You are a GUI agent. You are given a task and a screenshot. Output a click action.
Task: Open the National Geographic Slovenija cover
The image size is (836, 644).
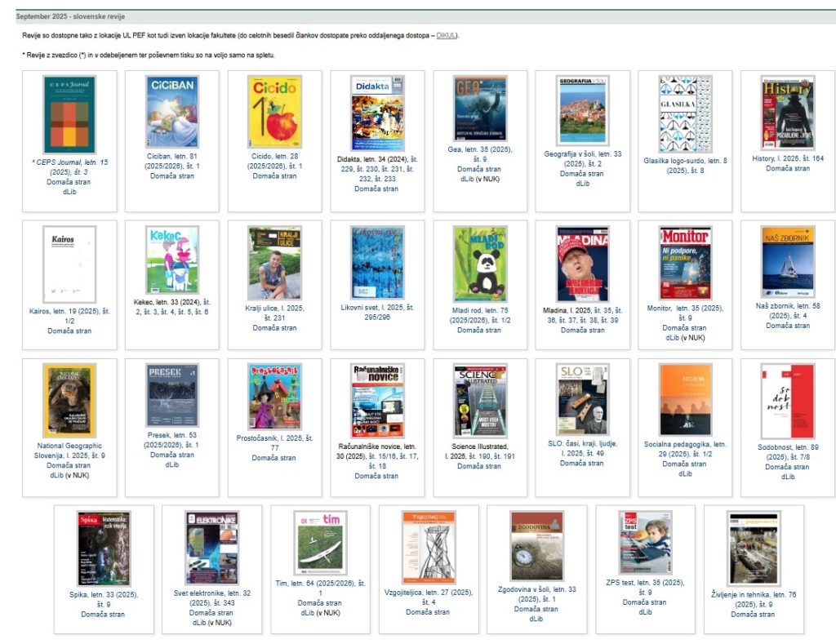coord(69,401)
